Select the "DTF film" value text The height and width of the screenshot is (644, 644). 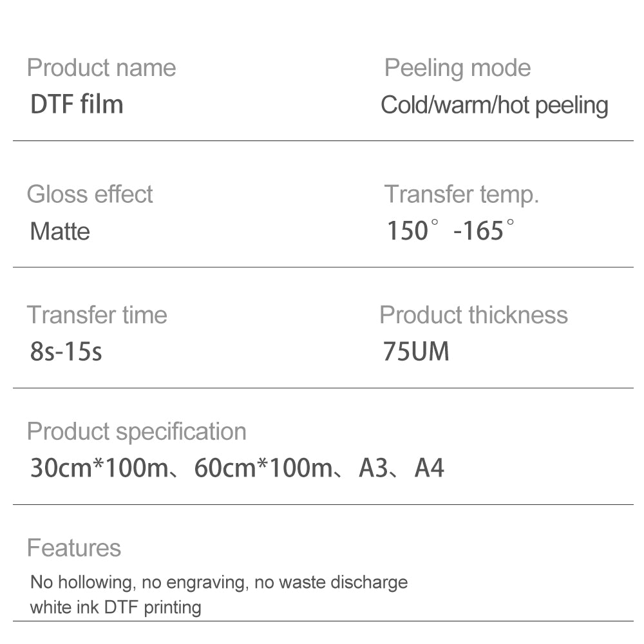tap(77, 104)
